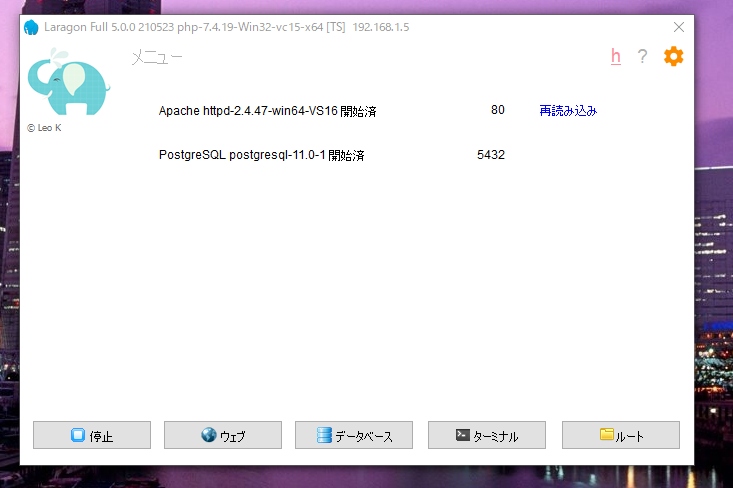Screen dimensions: 733x488
Task: Click the Laragon Full 5.0.0 title text
Action: pyautogui.click(x=227, y=27)
